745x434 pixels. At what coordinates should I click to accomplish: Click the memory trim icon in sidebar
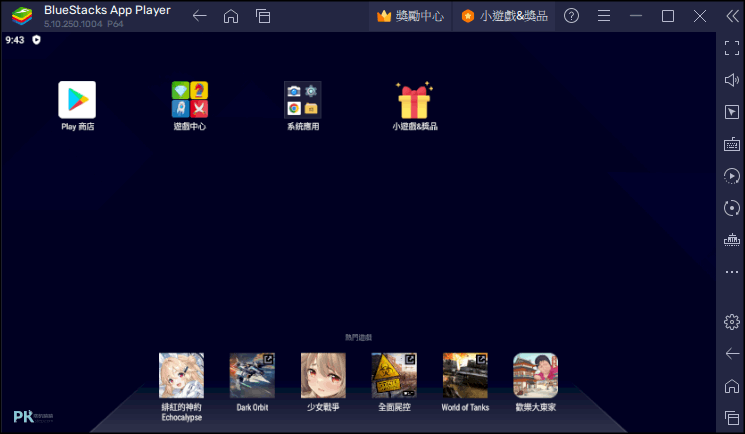tap(732, 240)
